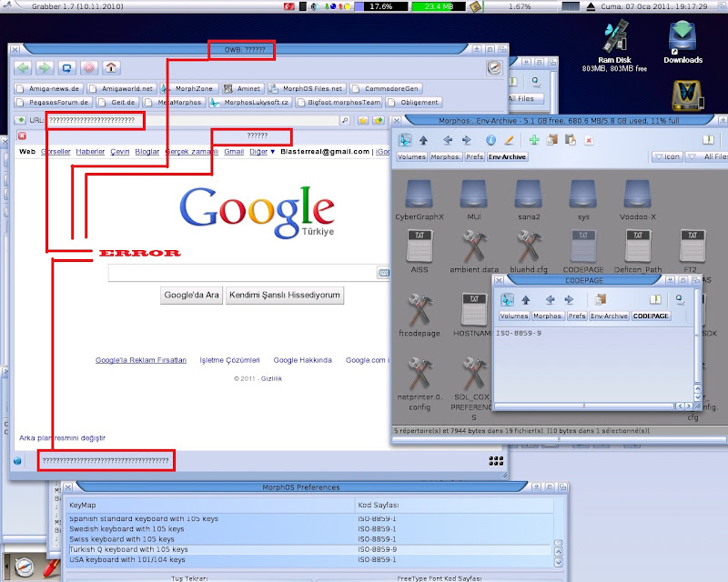The width and height of the screenshot is (728, 582).
Task: Open the Icon view mode dropdown
Action: [x=667, y=157]
